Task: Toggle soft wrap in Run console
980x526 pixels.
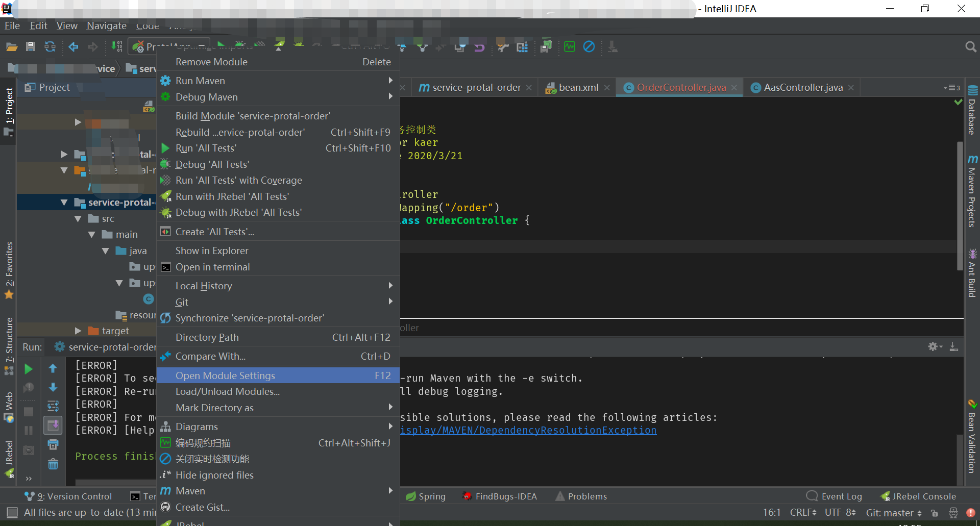Action: tap(53, 407)
